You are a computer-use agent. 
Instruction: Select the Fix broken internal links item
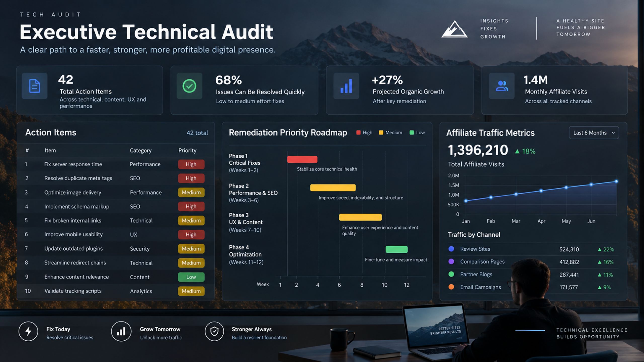(x=73, y=220)
